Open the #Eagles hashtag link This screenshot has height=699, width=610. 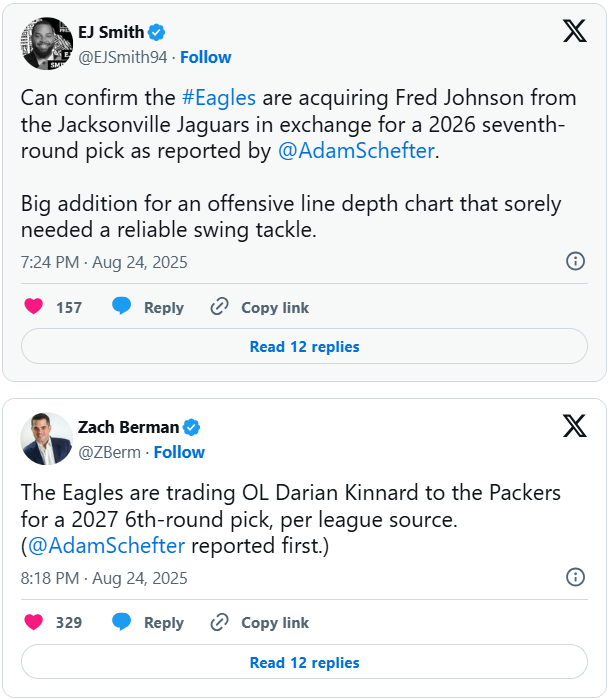(218, 98)
